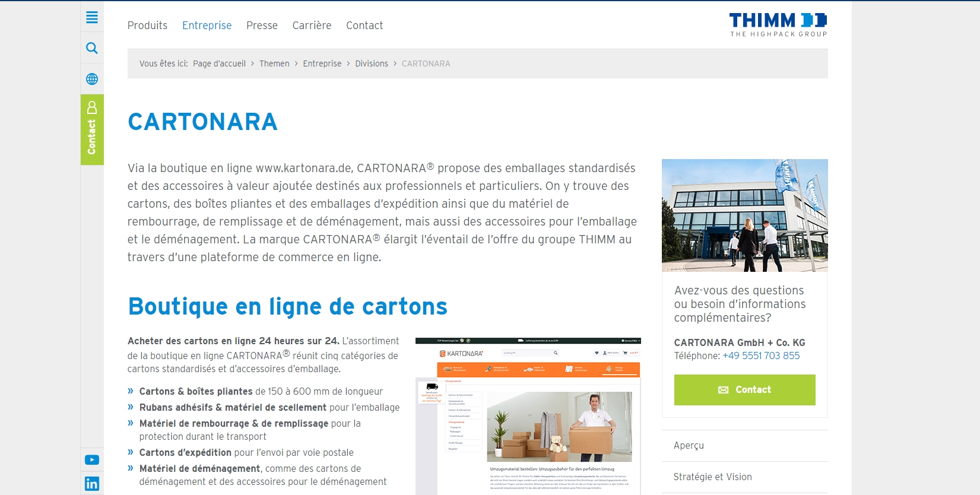Go to THIMM logo homepage
980x495 pixels.
(778, 25)
